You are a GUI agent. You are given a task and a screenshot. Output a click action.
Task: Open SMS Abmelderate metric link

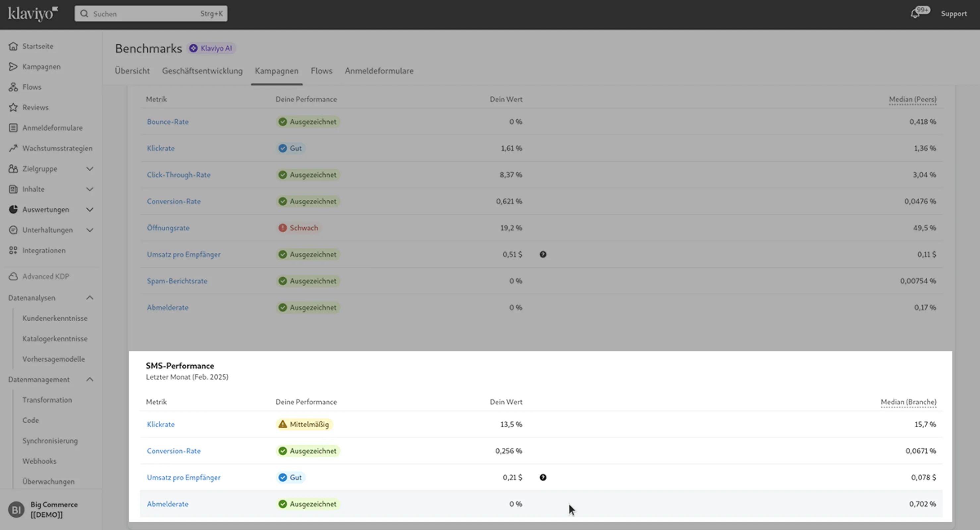(167, 504)
